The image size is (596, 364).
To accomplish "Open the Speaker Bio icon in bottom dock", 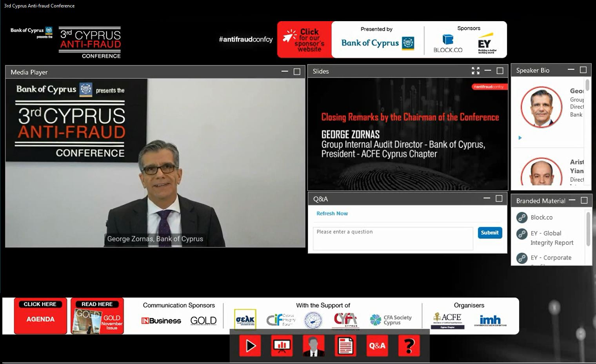I will tap(313, 346).
